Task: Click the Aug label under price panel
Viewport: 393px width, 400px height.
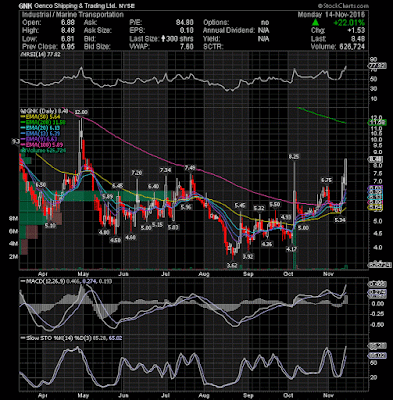Action: (204, 274)
